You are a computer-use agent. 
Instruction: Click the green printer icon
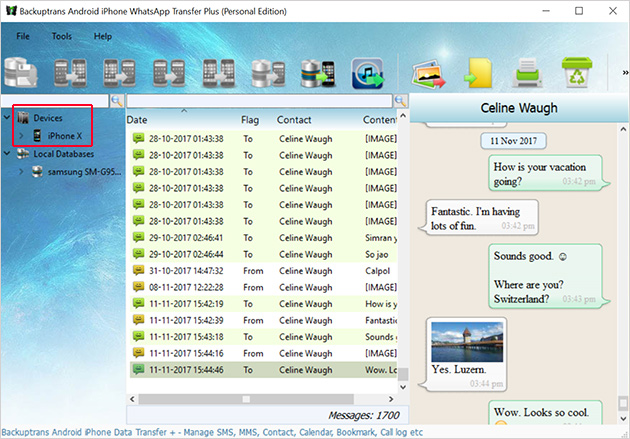(x=528, y=73)
